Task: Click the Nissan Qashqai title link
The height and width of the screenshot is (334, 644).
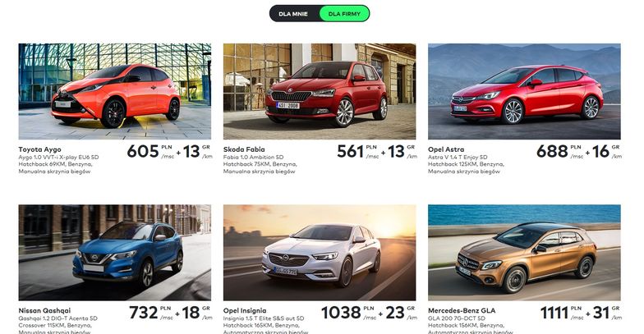Action: click(x=44, y=310)
